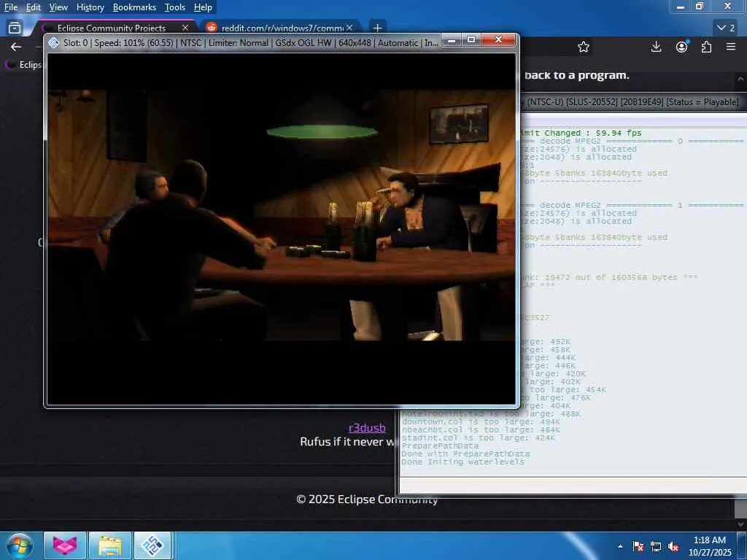Open the network status tray icon
747x560 pixels.
[x=656, y=546]
